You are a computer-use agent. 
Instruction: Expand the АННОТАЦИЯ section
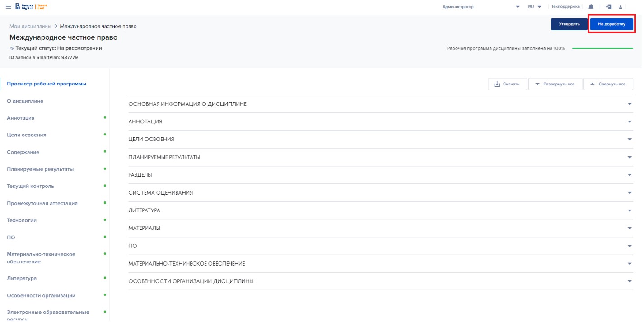point(630,122)
